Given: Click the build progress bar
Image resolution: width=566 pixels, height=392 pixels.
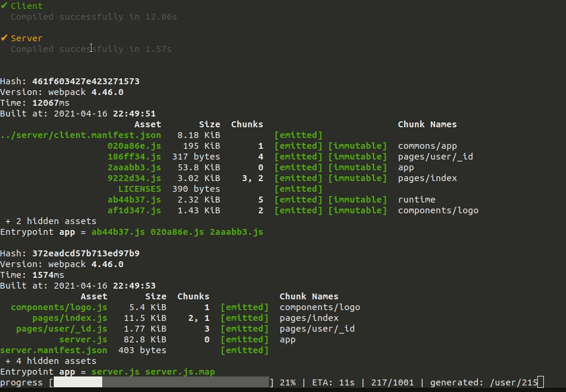Looking at the screenshot, I should click(x=158, y=382).
